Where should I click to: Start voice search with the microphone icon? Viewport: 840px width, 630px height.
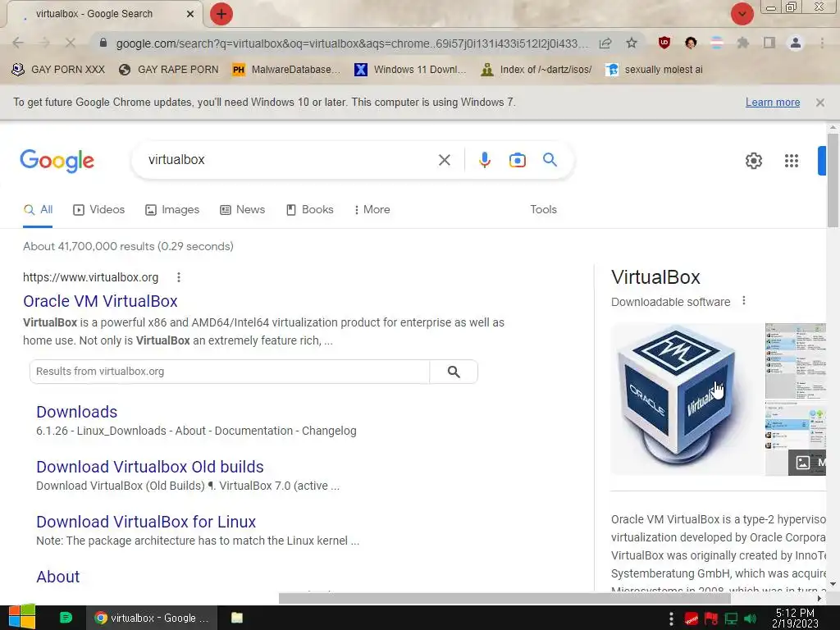click(x=484, y=160)
